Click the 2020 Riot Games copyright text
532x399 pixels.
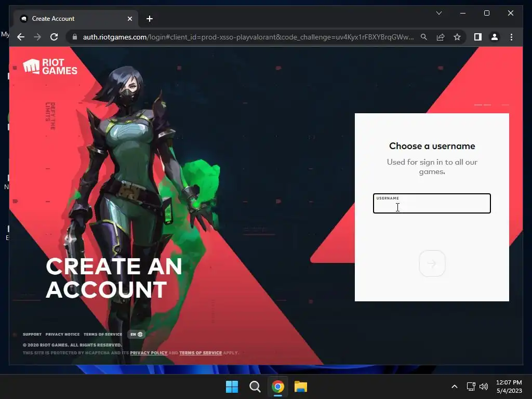(72, 345)
